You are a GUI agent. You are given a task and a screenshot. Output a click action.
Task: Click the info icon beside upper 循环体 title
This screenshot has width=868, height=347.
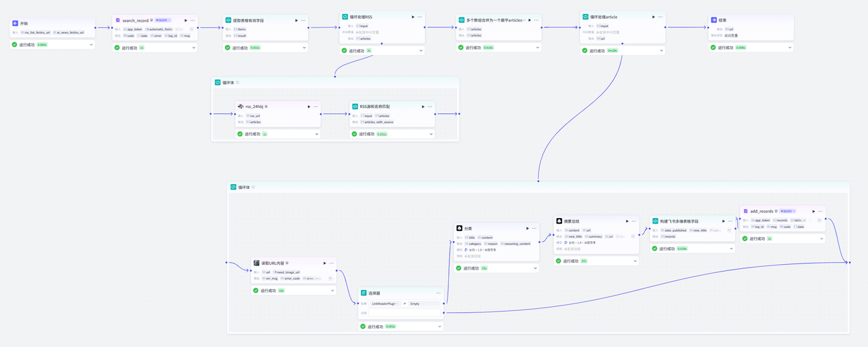point(237,82)
